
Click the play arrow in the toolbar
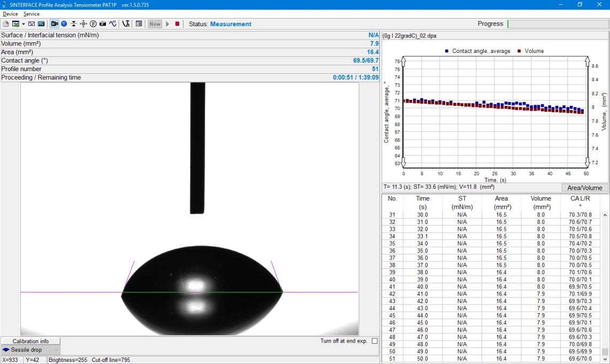pyautogui.click(x=167, y=24)
